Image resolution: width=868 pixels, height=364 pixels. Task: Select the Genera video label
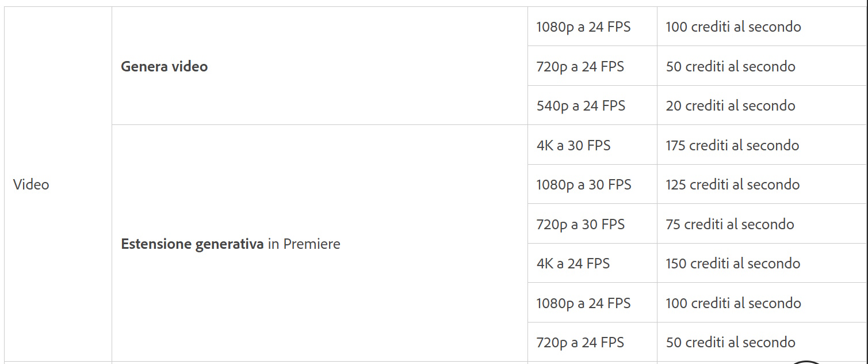tap(164, 66)
